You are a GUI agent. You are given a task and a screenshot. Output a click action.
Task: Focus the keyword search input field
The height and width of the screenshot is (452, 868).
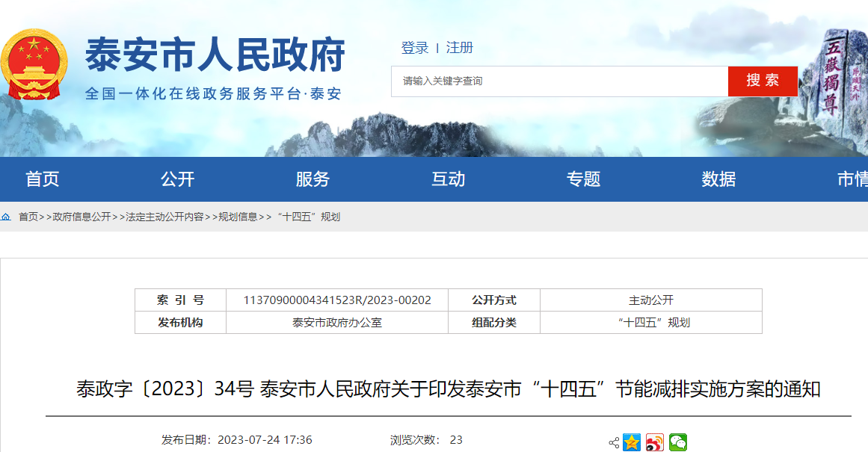pyautogui.click(x=559, y=81)
